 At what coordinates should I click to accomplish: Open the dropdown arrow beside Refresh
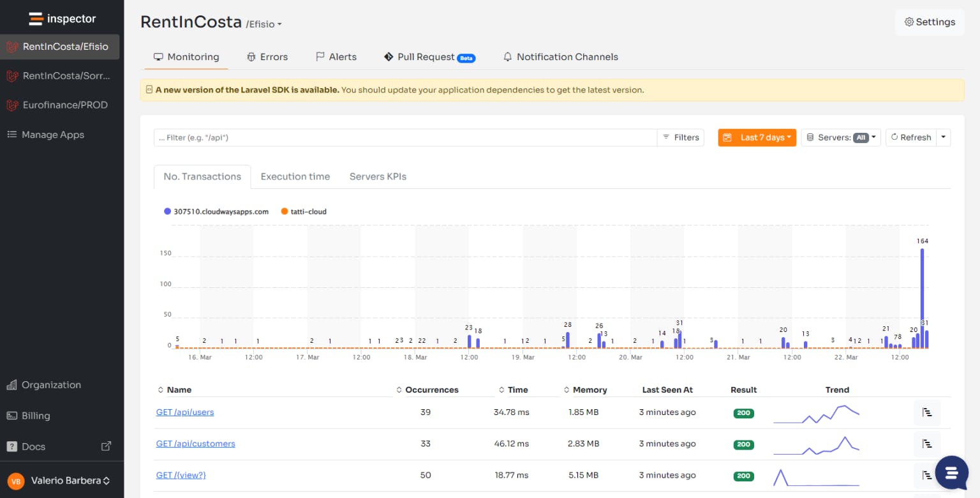pyautogui.click(x=944, y=137)
